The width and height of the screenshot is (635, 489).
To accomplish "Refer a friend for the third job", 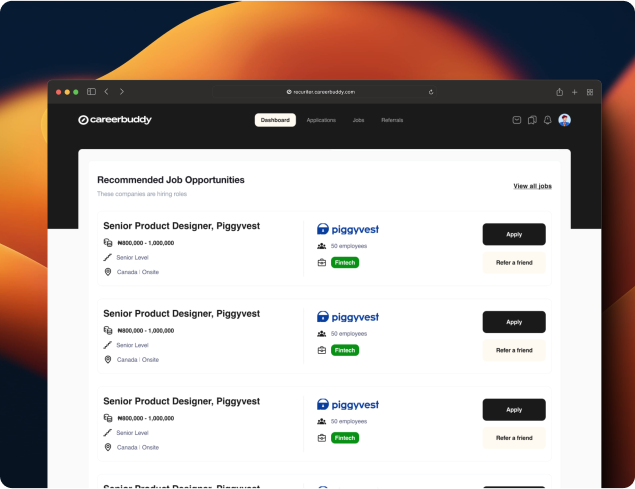I will 514,438.
